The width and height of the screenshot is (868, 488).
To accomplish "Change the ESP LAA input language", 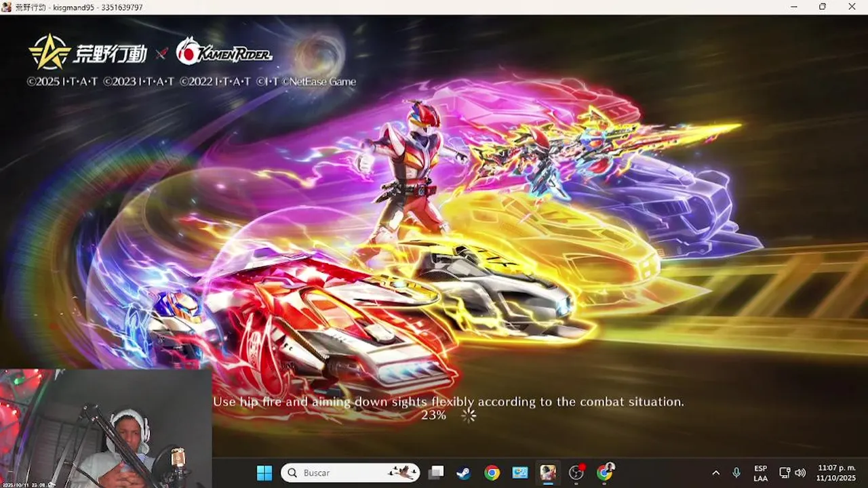I will [761, 473].
